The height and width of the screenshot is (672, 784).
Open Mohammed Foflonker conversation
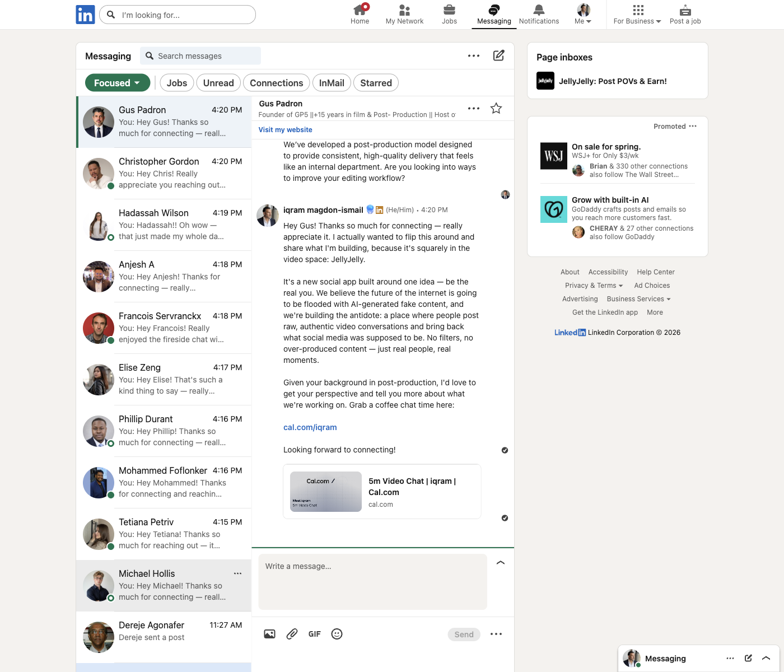(164, 482)
